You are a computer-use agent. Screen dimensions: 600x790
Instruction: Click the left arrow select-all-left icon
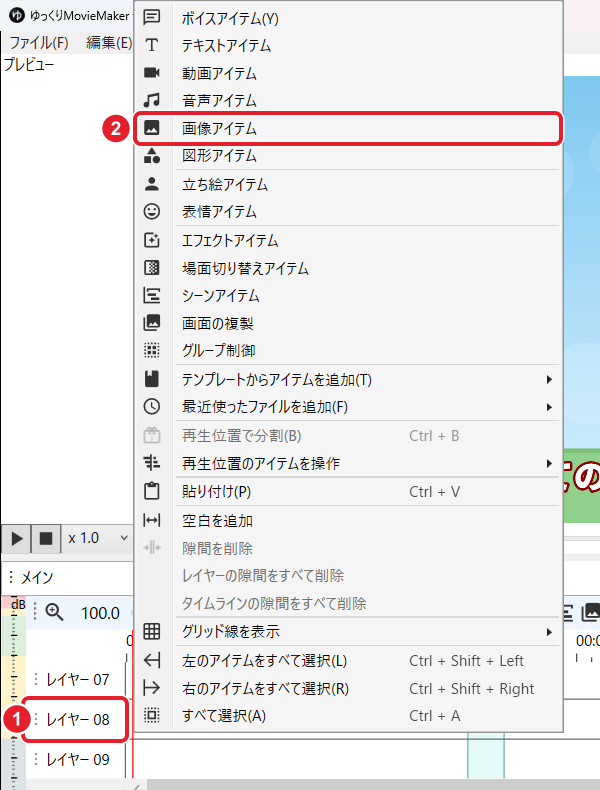click(x=152, y=660)
